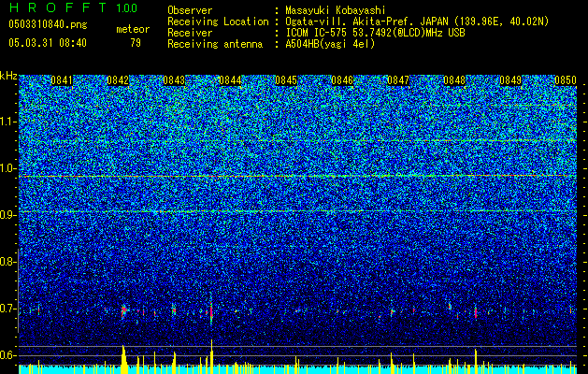Screen dimensions: 588x374
Task: Click the strong meteor echo near 0844
Action: tap(211, 310)
